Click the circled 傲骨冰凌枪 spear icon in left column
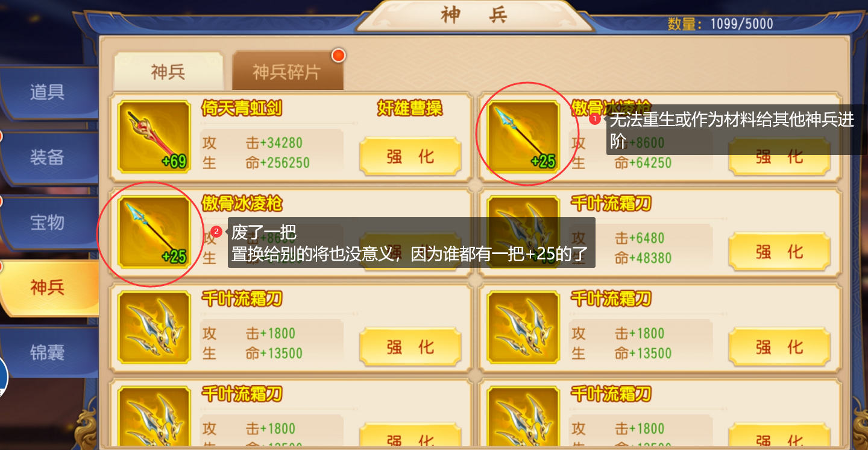868x450 pixels. tap(154, 232)
